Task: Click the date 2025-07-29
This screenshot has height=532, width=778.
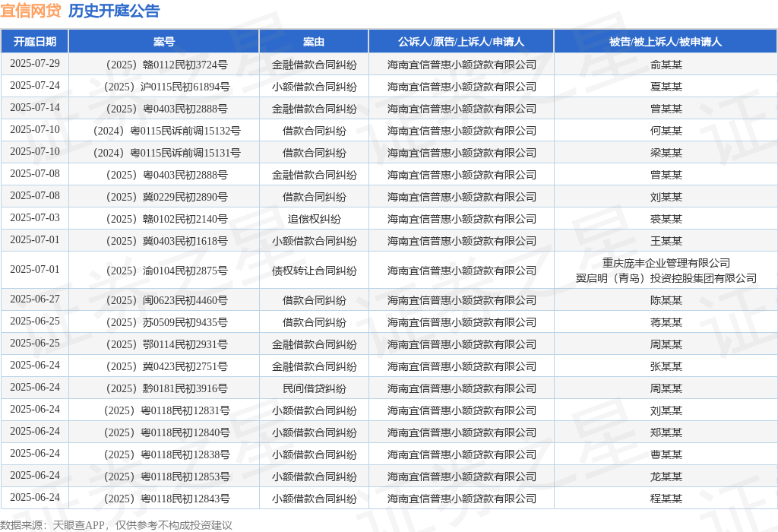Action: point(35,64)
